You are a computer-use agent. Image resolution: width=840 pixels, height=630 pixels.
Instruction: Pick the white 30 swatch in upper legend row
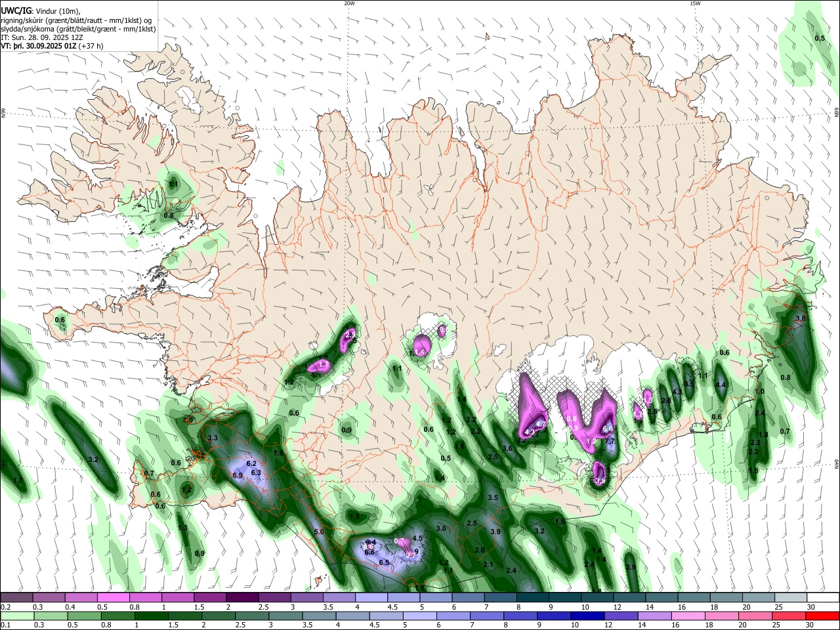pos(823,597)
